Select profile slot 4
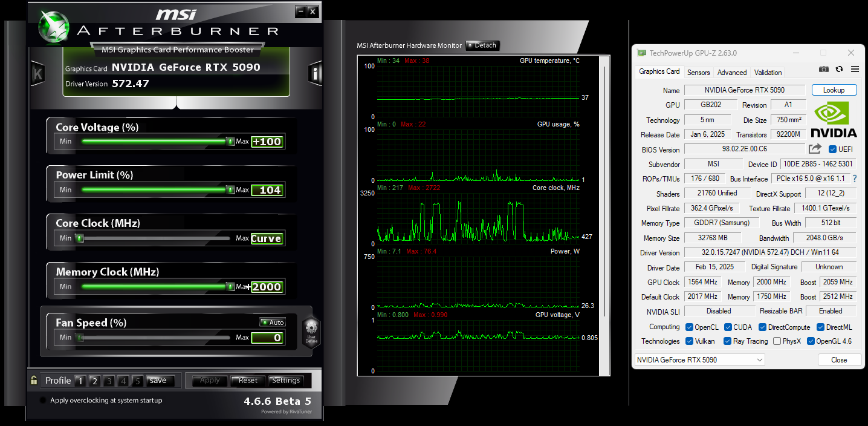The width and height of the screenshot is (868, 426). tap(123, 381)
